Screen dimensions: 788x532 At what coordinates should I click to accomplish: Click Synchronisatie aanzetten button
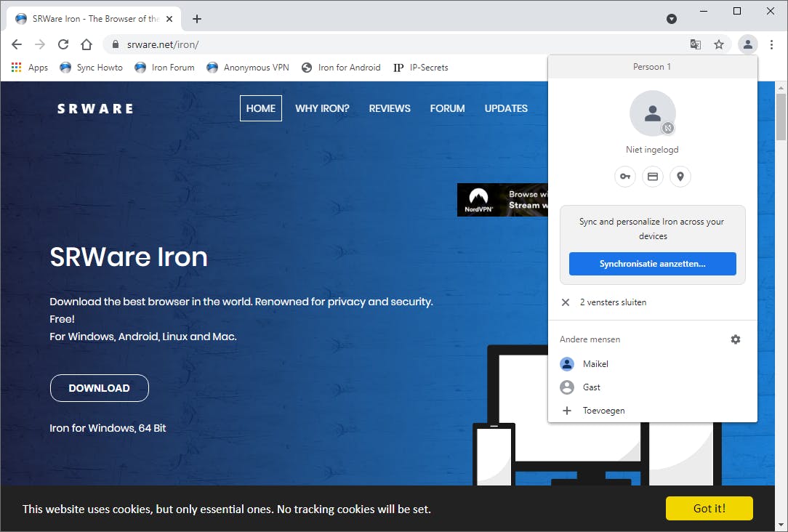click(x=652, y=264)
